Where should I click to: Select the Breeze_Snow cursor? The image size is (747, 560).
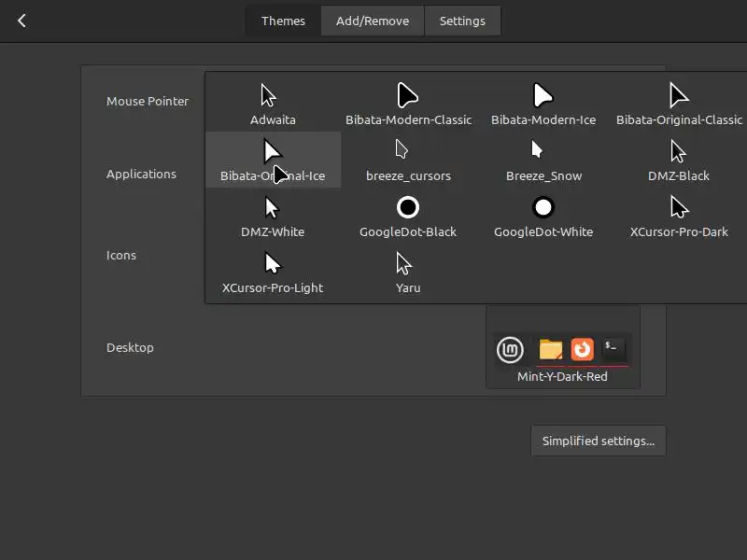543,160
